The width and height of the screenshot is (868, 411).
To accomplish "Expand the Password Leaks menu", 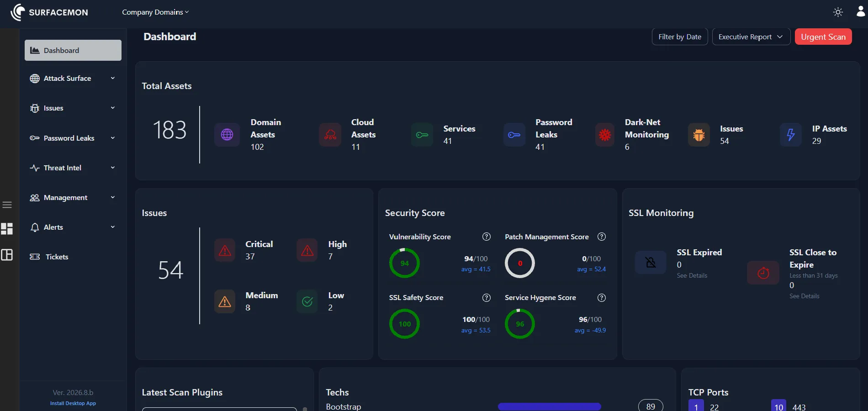I will (x=73, y=138).
